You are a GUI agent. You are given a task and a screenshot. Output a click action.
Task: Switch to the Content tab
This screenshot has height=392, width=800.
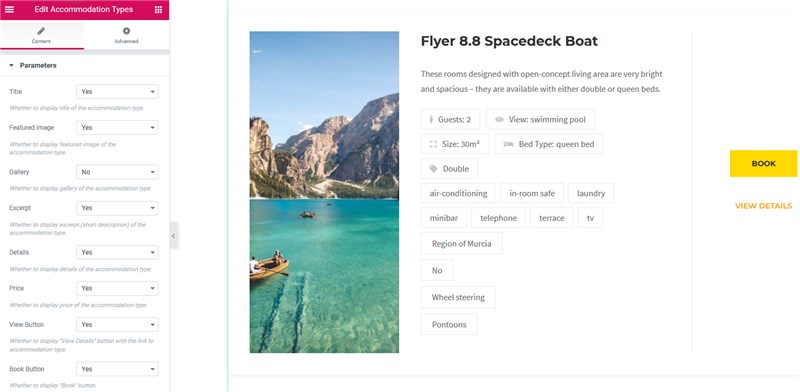pyautogui.click(x=42, y=35)
